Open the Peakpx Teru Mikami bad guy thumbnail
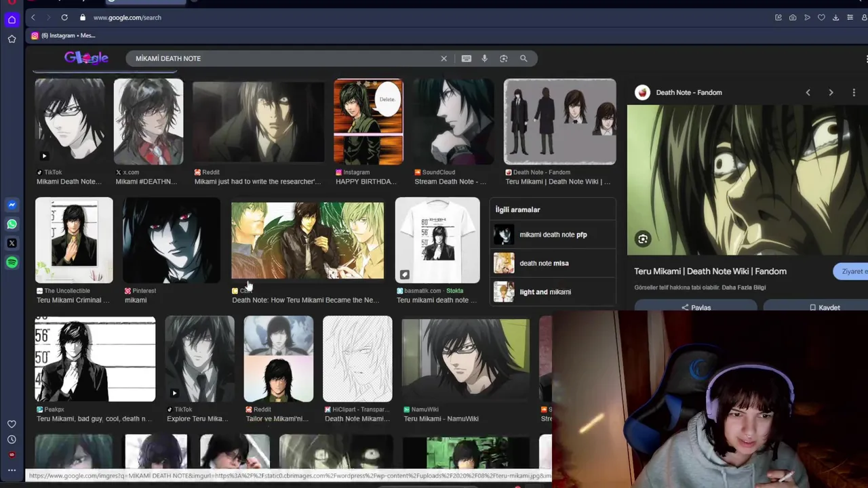The width and height of the screenshot is (868, 488). click(x=95, y=359)
